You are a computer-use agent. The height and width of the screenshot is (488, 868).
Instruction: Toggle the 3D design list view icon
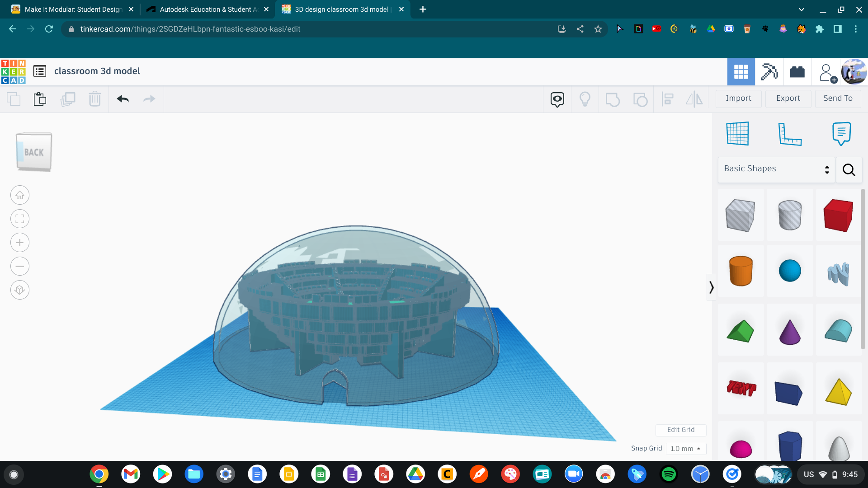coord(39,71)
